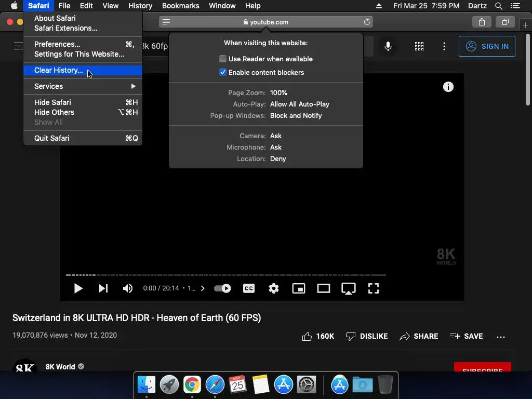Skip to next video
Image resolution: width=532 pixels, height=399 pixels.
point(103,288)
